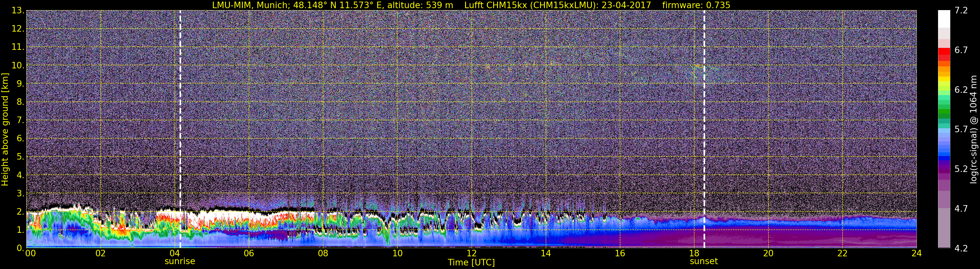This screenshot has width=980, height=269.
Task: Click the colorbar value '7.2'
Action: tap(961, 11)
